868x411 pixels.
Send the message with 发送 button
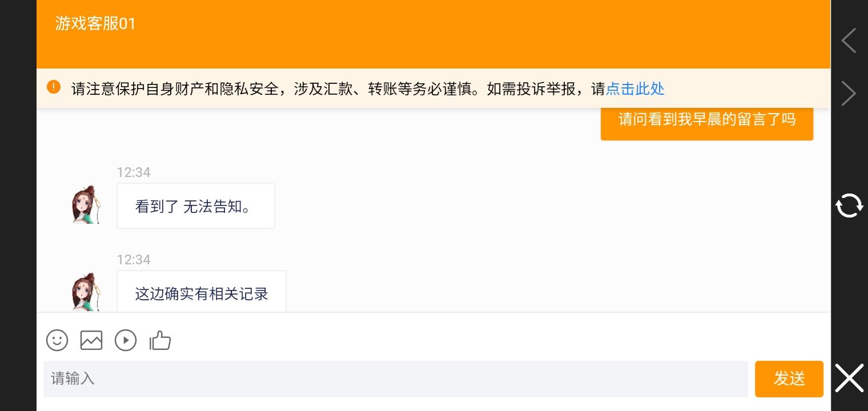pyautogui.click(x=789, y=378)
